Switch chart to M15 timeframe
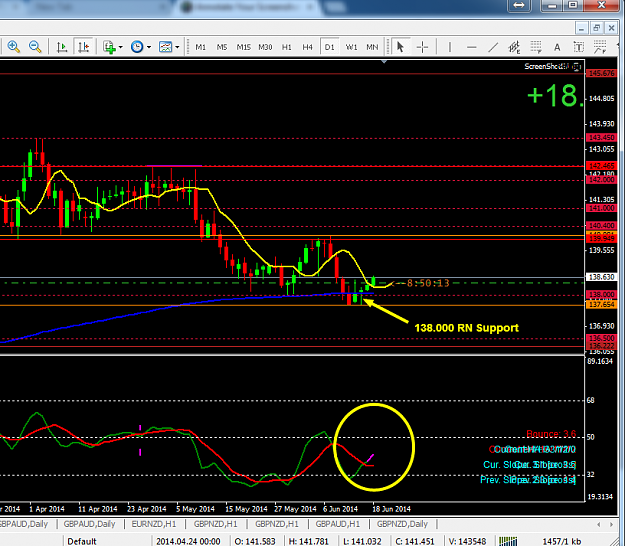Screen dimensions: 625x546 pos(244,47)
